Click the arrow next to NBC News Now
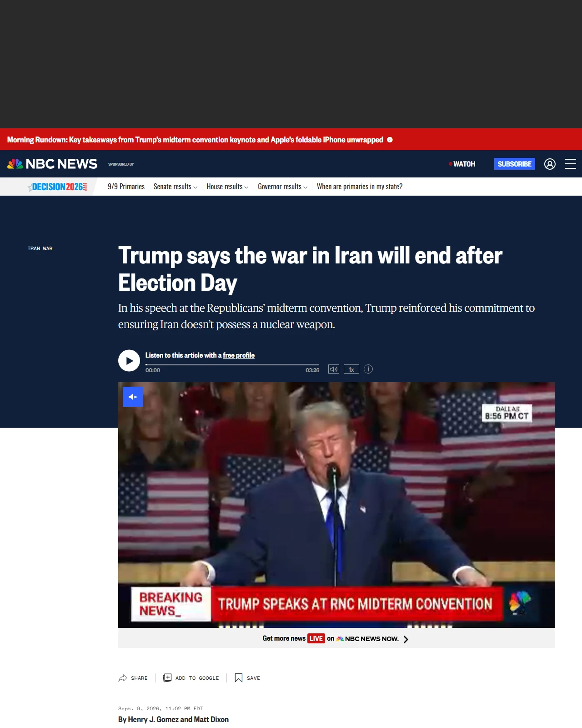This screenshot has width=582, height=728. pos(406,639)
